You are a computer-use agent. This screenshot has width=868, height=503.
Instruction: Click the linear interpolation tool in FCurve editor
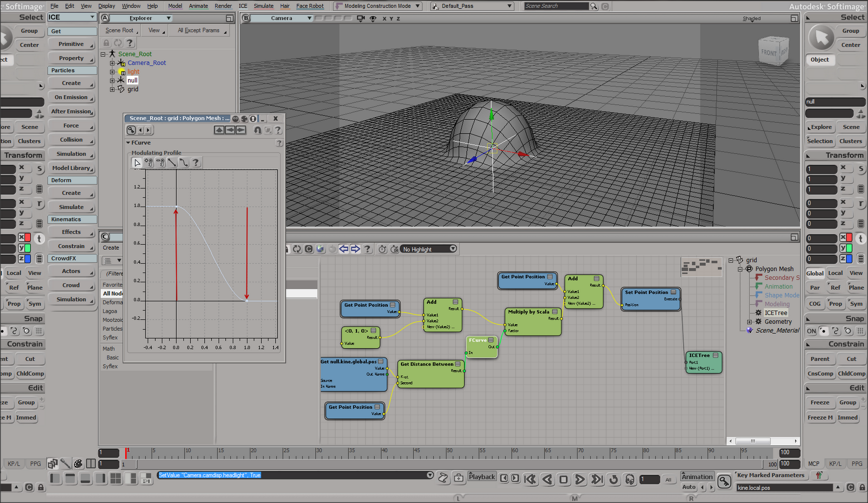[x=172, y=163]
